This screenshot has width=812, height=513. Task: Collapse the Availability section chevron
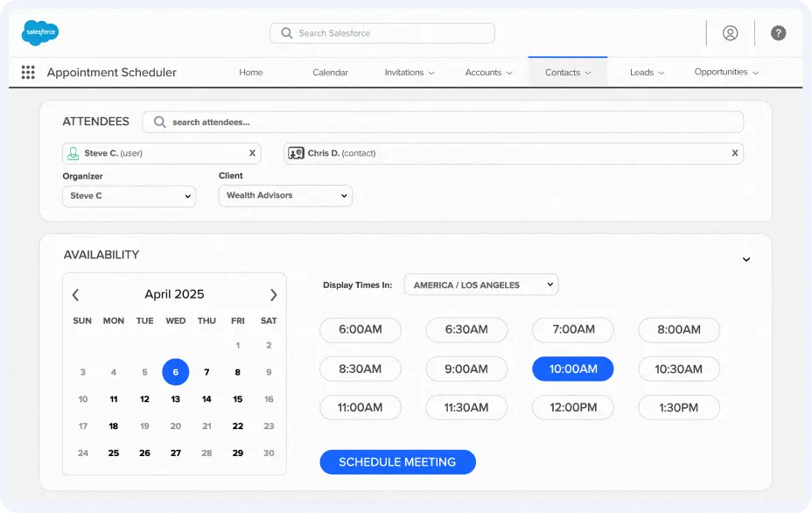pyautogui.click(x=746, y=259)
